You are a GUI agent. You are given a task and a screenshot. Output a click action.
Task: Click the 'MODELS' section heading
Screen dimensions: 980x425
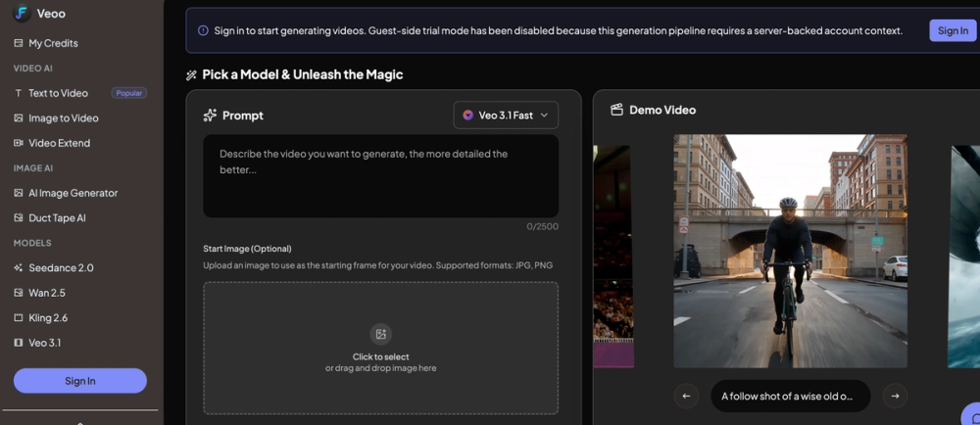[x=32, y=243]
